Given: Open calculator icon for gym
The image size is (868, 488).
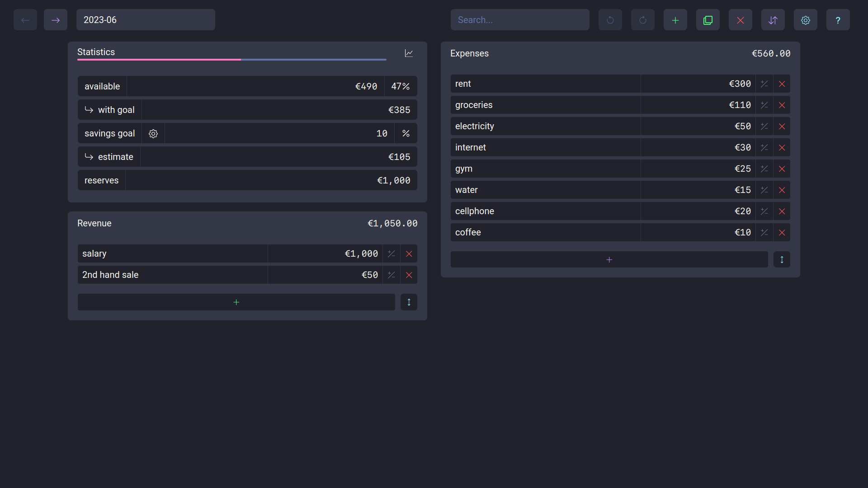Looking at the screenshot, I should coord(764,169).
